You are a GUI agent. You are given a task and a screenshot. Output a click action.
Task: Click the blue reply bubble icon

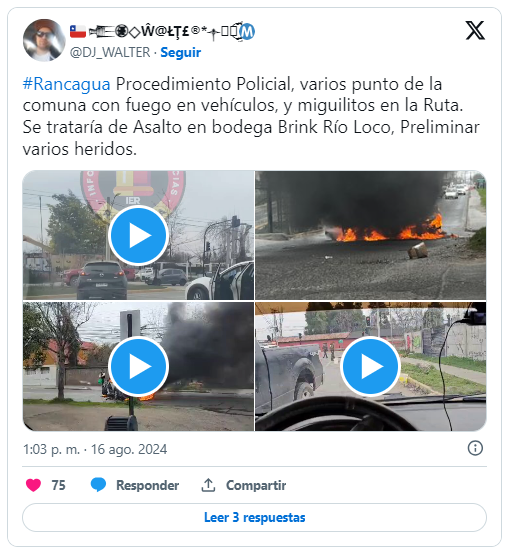(98, 485)
